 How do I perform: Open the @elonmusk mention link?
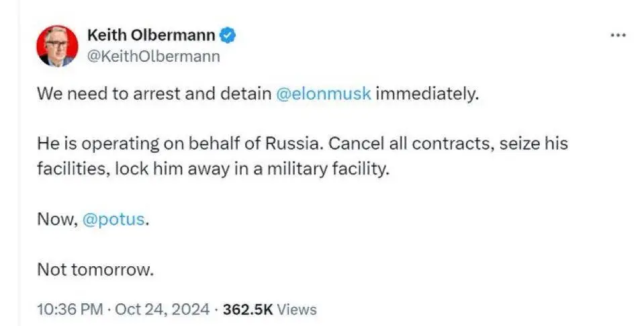323,93
